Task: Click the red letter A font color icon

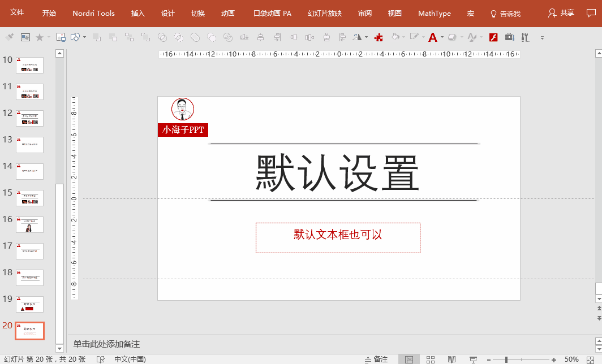Action: pos(433,37)
